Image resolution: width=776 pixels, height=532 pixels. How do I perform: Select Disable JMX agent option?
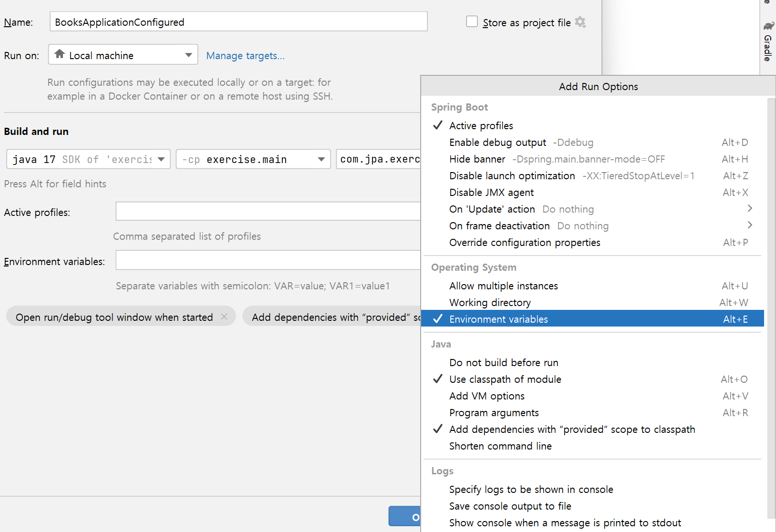click(592, 193)
